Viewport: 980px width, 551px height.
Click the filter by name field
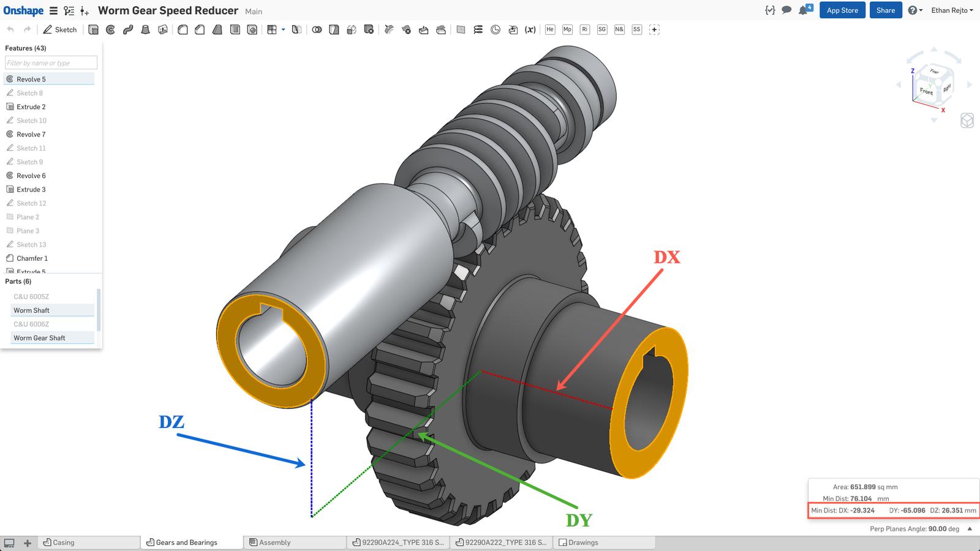[51, 62]
